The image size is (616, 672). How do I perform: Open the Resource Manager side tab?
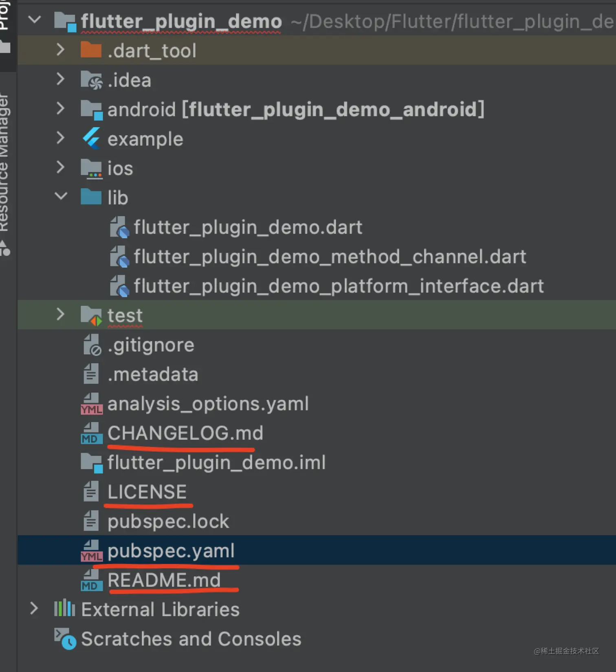(x=4, y=163)
